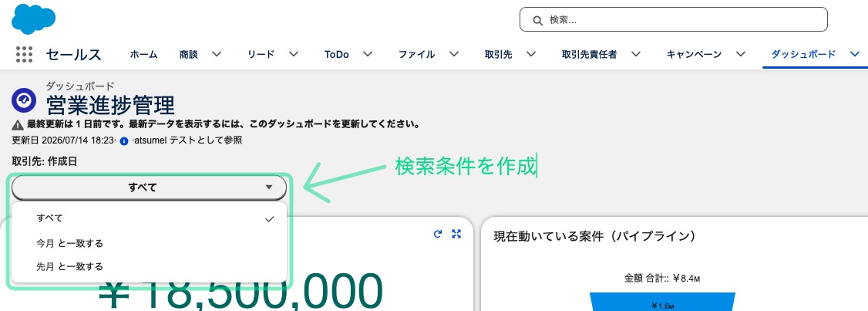Open the 取引先 tab
868x311 pixels.
pyautogui.click(x=498, y=54)
